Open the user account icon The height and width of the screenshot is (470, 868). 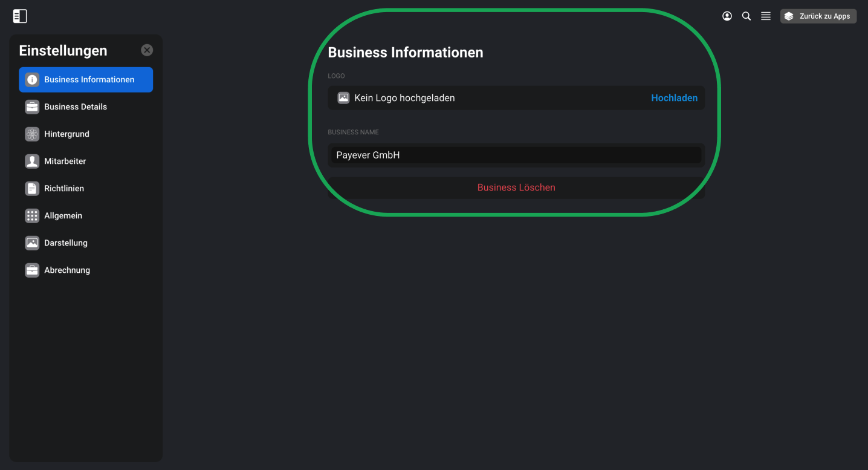tap(727, 16)
